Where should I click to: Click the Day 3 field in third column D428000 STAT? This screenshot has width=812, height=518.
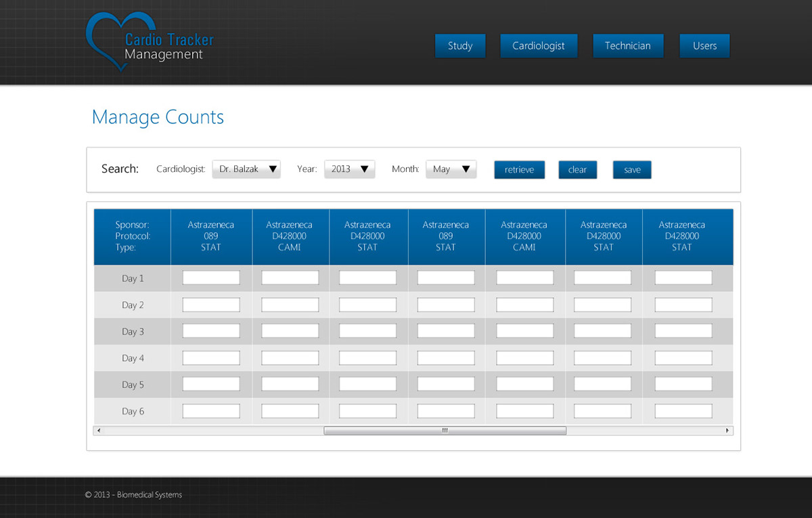(x=367, y=331)
